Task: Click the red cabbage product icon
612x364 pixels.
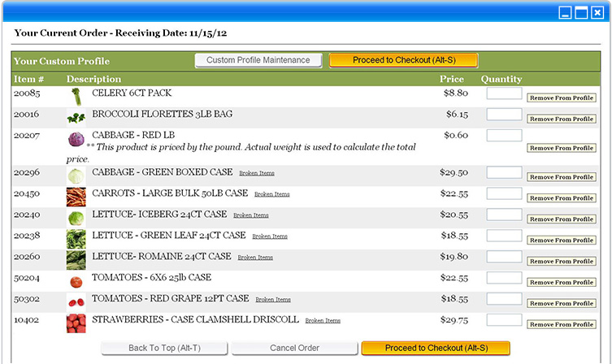Action: tap(76, 139)
